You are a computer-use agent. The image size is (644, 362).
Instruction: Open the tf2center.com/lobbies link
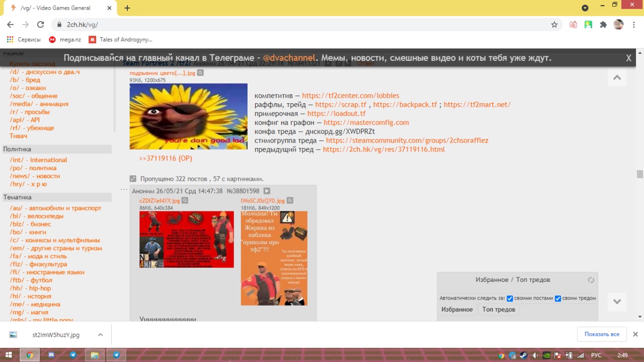click(x=351, y=96)
